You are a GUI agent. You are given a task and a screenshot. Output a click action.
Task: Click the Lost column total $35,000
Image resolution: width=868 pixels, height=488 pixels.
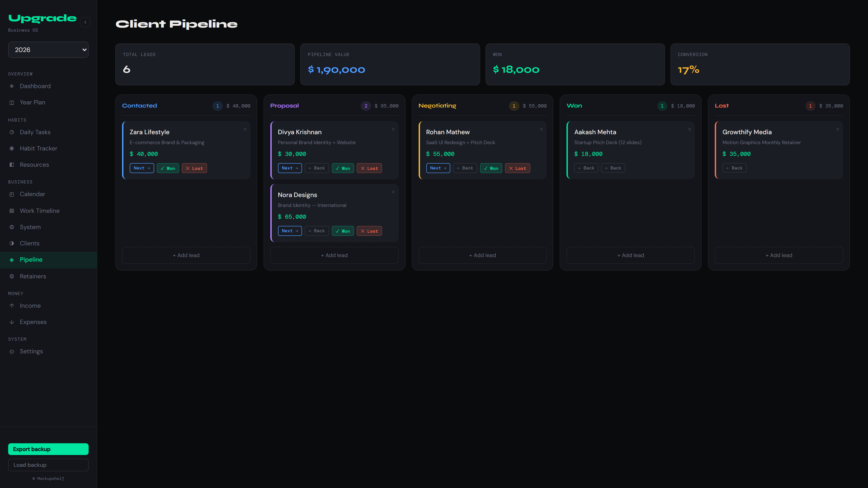[831, 106]
